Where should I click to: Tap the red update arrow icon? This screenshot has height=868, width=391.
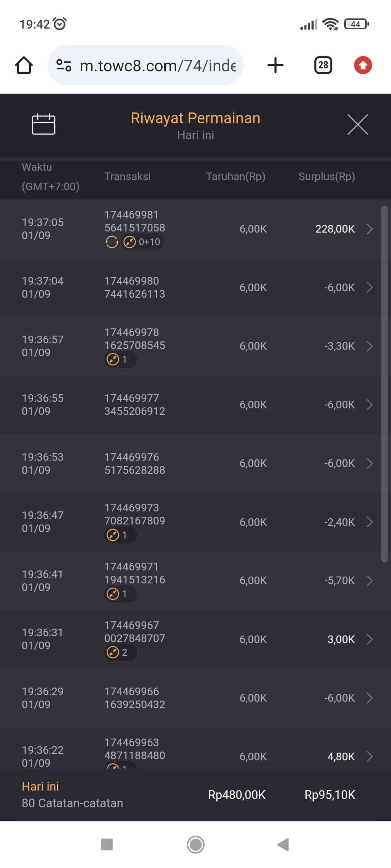363,65
